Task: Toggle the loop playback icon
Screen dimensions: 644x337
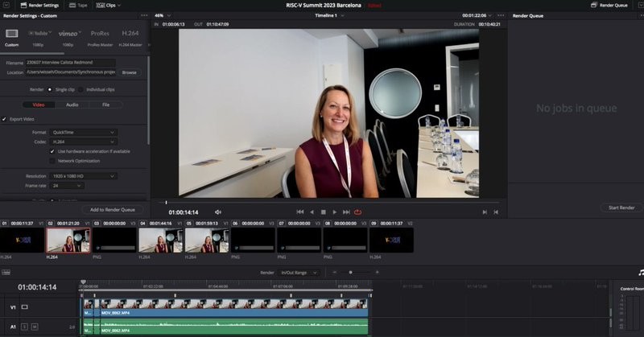Action: click(357, 212)
